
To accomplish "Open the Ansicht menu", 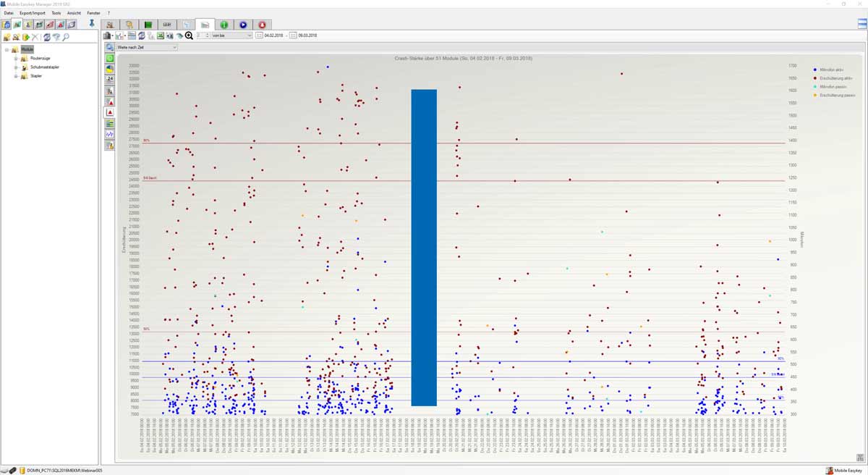I will [x=74, y=13].
